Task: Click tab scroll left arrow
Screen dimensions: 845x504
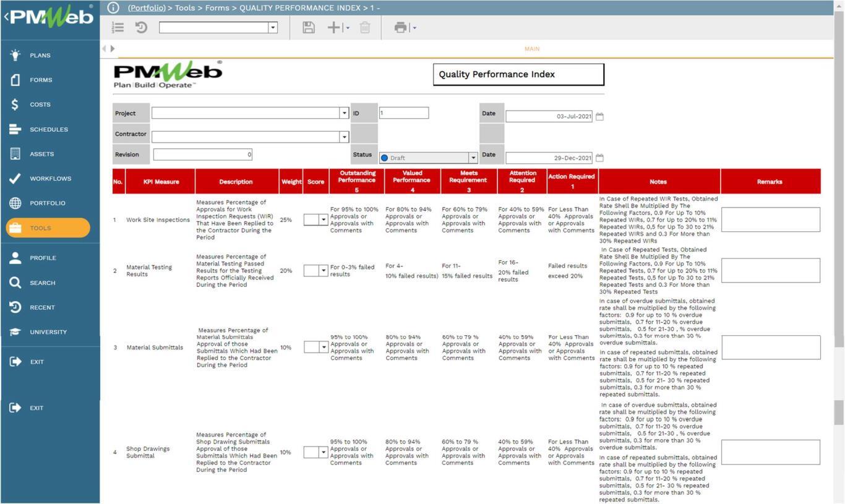Action: pos(105,48)
